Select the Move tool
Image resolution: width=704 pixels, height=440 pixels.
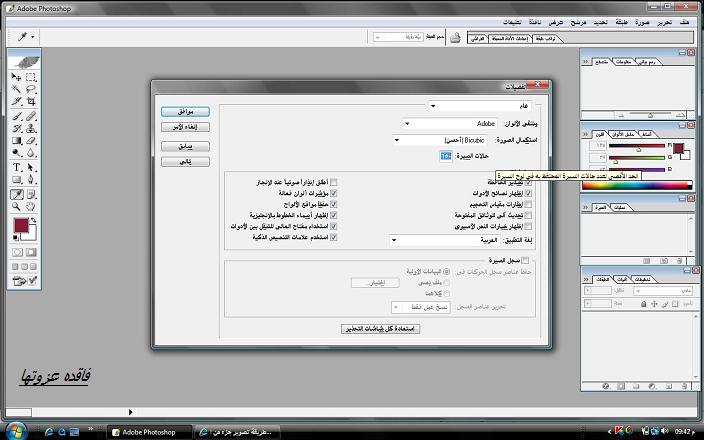pyautogui.click(x=17, y=76)
